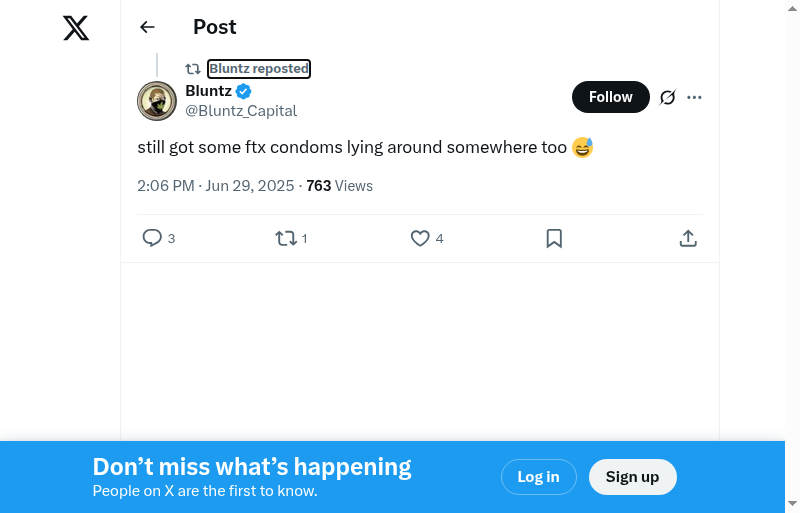Open the three-dot more options menu
This screenshot has width=800, height=513.
[695, 97]
